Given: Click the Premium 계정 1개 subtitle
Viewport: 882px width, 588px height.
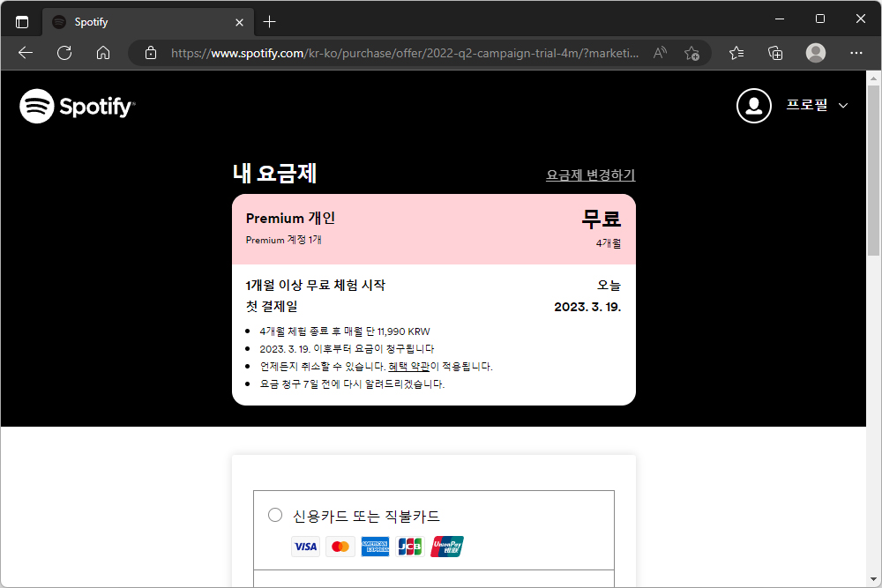Looking at the screenshot, I should (283, 240).
